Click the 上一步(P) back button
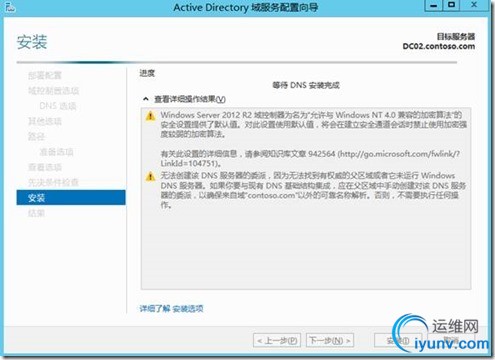This screenshot has height=360, width=495. click(x=277, y=341)
